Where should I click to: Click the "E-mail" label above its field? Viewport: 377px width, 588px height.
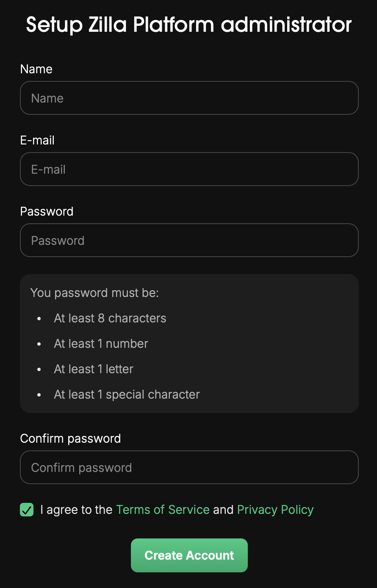[37, 140]
